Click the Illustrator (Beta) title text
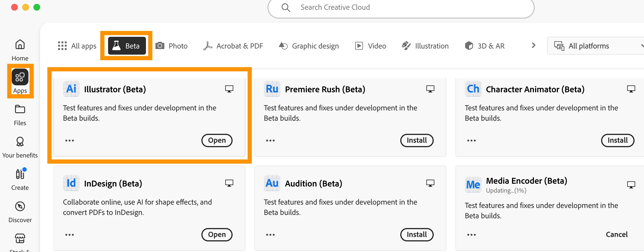Image resolution: width=644 pixels, height=252 pixels. tap(115, 89)
